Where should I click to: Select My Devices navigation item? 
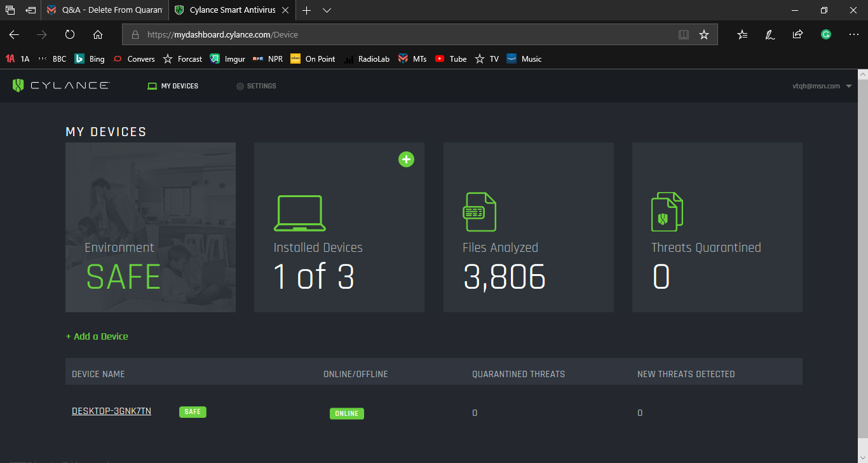point(173,86)
